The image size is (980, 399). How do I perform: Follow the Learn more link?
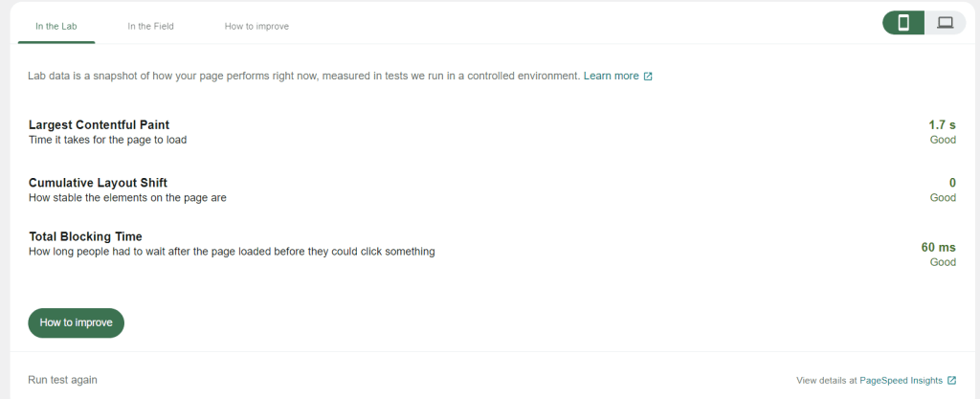612,77
